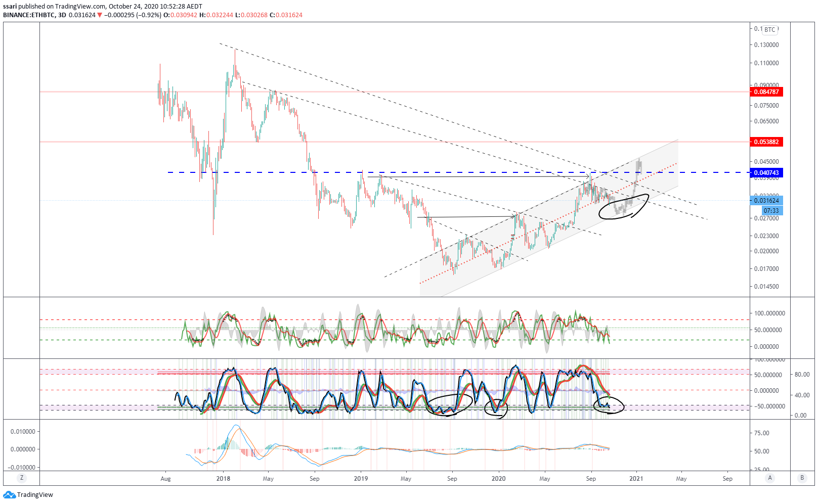818x504 pixels.
Task: Click the 0.020000 price axis tick
Action: (766, 251)
